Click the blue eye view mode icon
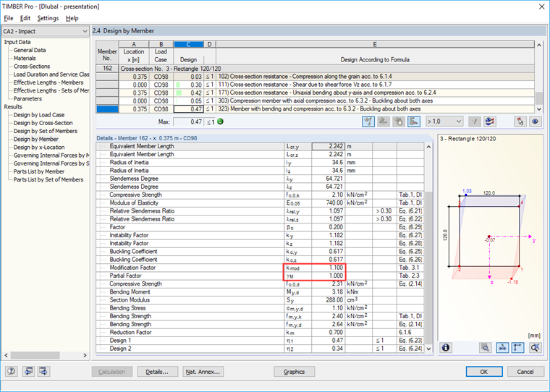Viewport: 550px width, 392px height. (x=535, y=122)
